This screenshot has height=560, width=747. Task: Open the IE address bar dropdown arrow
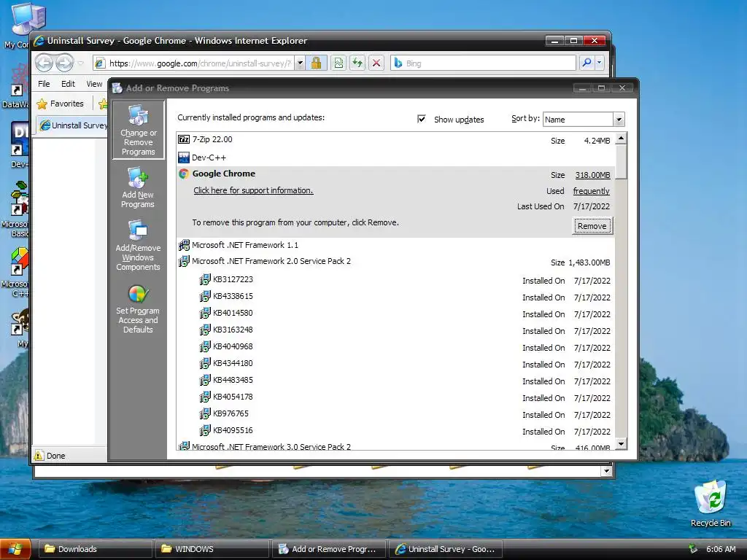coord(300,63)
